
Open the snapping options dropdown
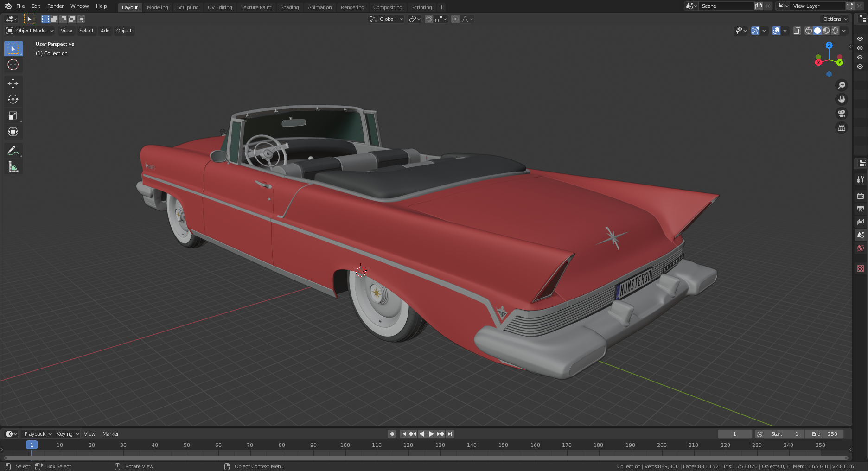(x=441, y=19)
